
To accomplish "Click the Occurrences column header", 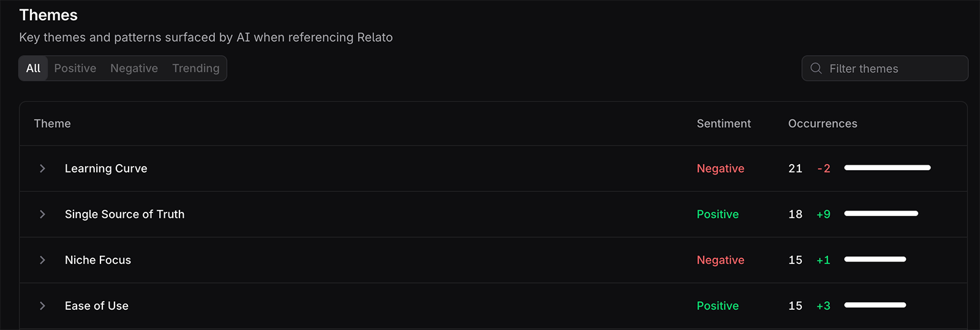I will coord(822,124).
